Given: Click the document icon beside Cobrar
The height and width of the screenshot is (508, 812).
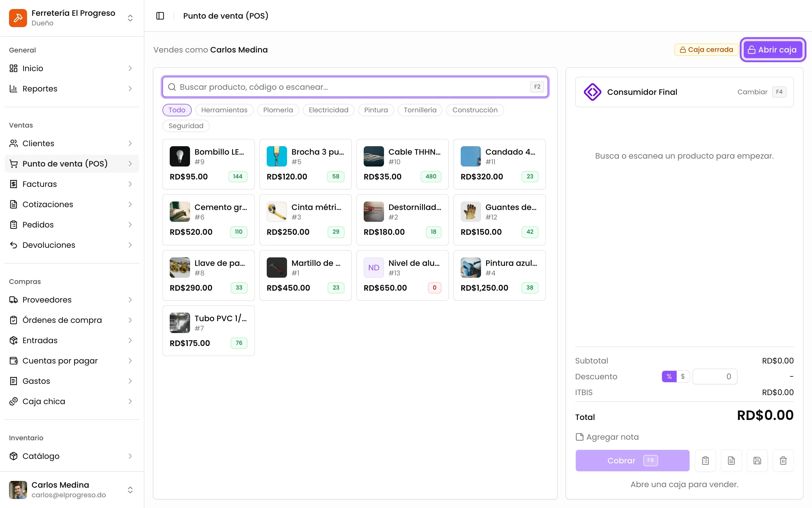Looking at the screenshot, I should pos(731,461).
